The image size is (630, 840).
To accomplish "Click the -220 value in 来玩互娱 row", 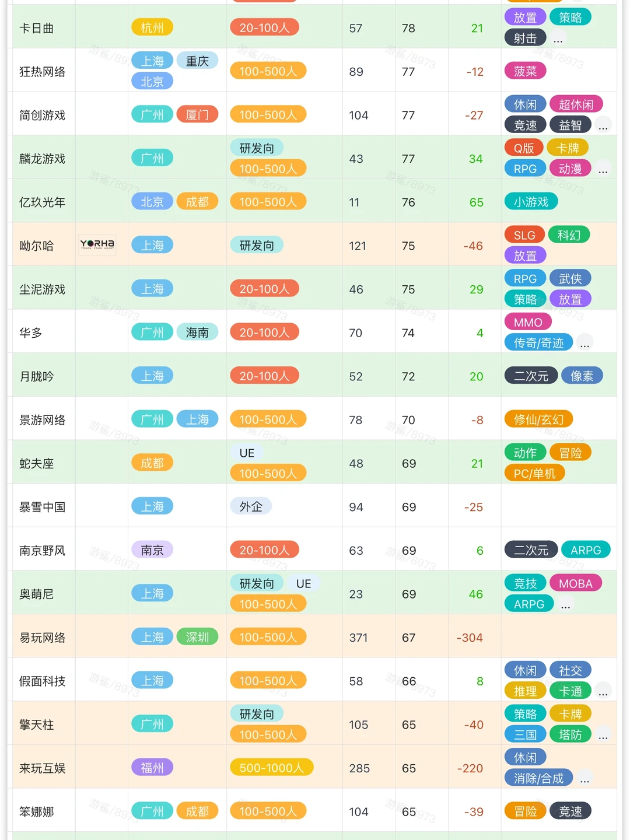I will [470, 768].
